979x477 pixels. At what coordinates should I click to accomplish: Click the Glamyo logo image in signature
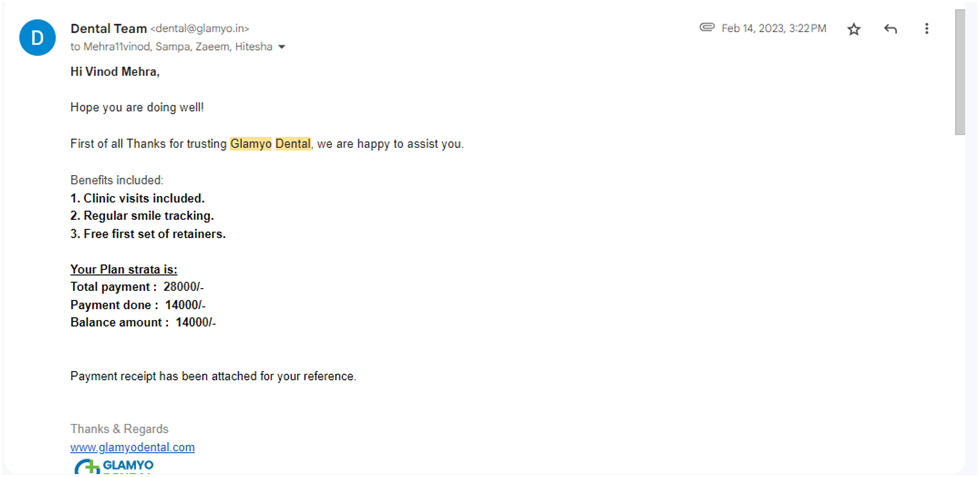click(114, 466)
